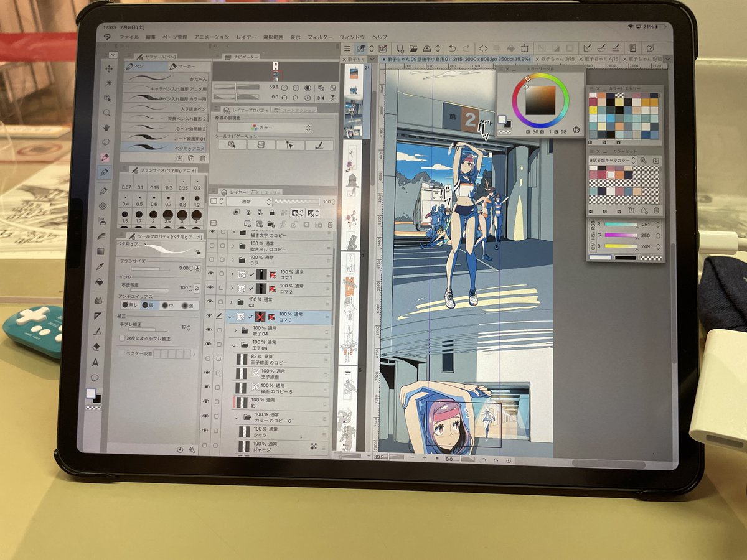This screenshot has height=560, width=747.
Task: Open blending mode 通常 dropdown in Layer panel
Action: [x=248, y=202]
